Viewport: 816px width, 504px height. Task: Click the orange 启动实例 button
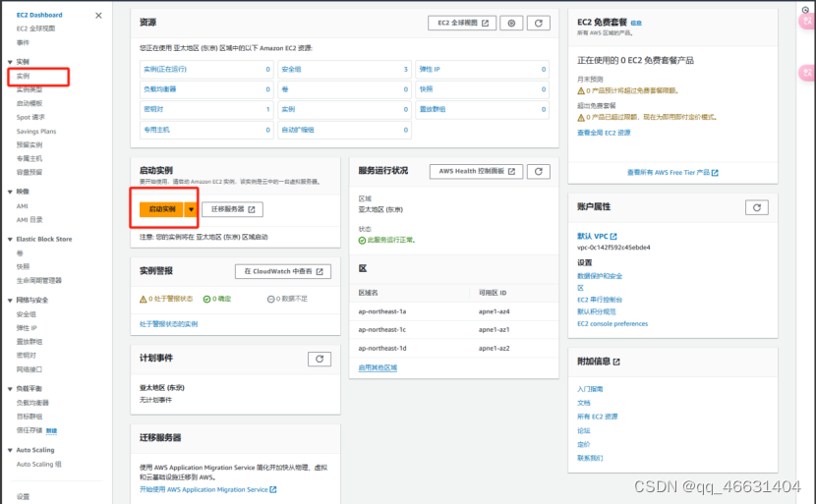162,209
